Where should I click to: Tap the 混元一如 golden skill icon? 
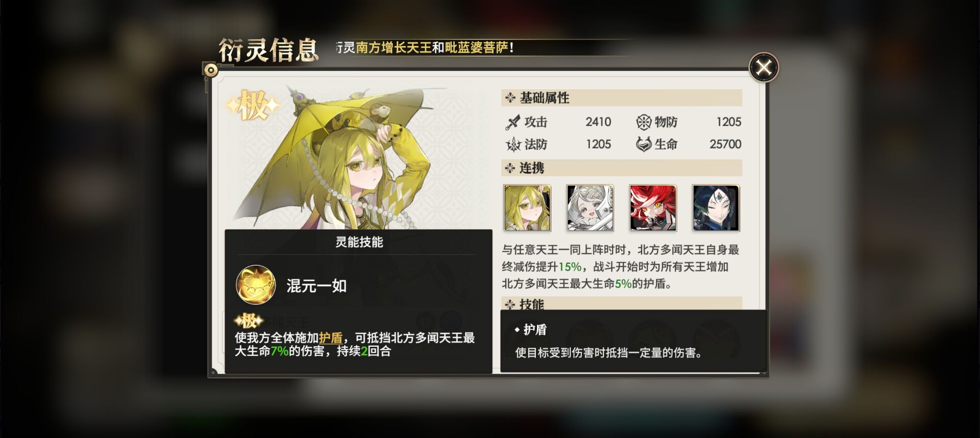pos(256,285)
